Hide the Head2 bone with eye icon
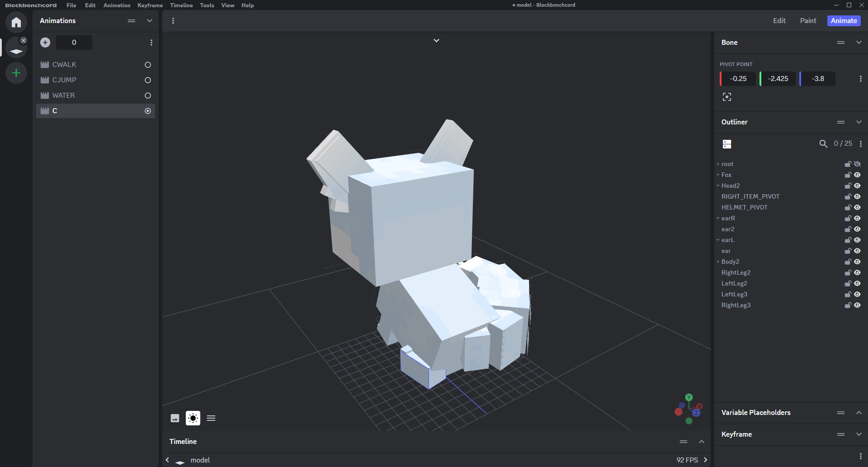The image size is (868, 467). [x=857, y=186]
